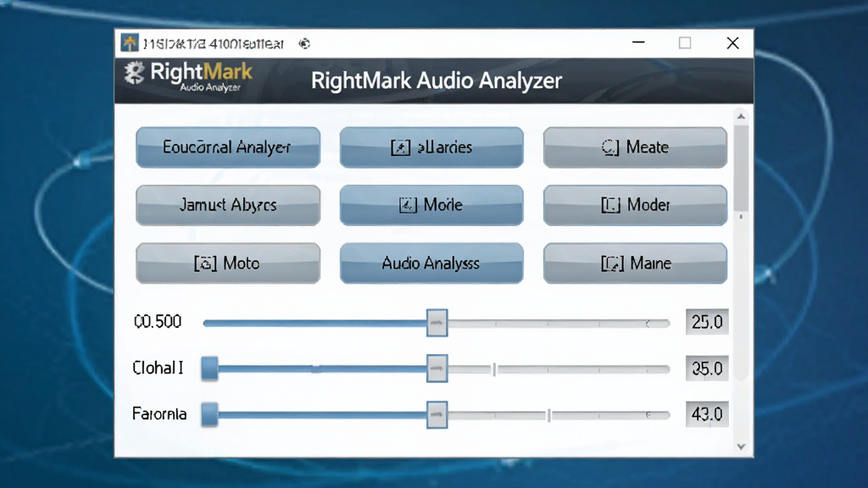
Task: Click the Maine button
Action: [635, 263]
